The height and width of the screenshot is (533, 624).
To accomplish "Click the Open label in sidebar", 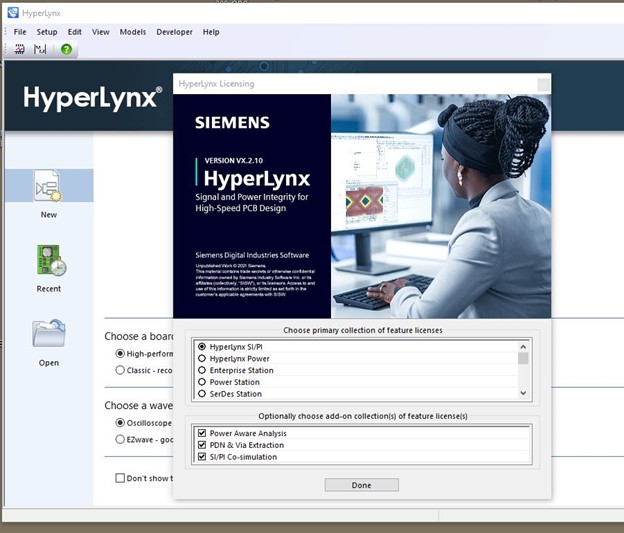I will 49,363.
